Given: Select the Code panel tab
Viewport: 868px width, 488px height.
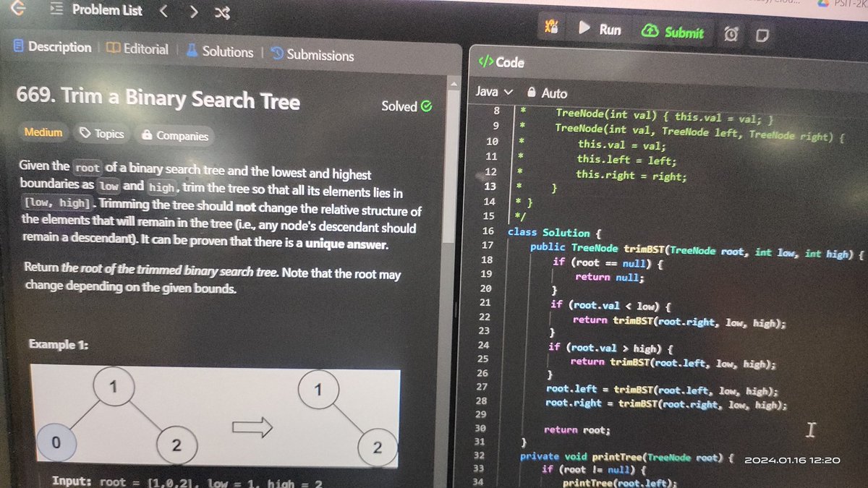Looking at the screenshot, I should [501, 62].
